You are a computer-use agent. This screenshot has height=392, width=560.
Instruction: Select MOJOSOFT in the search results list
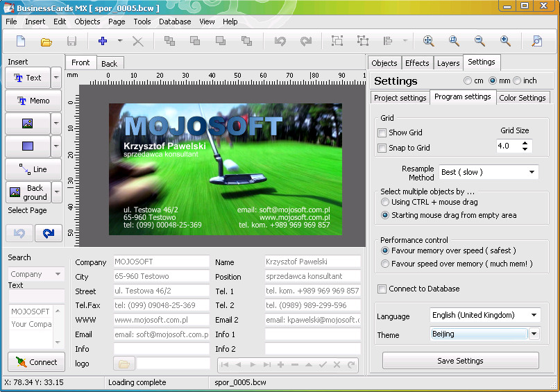tap(31, 312)
